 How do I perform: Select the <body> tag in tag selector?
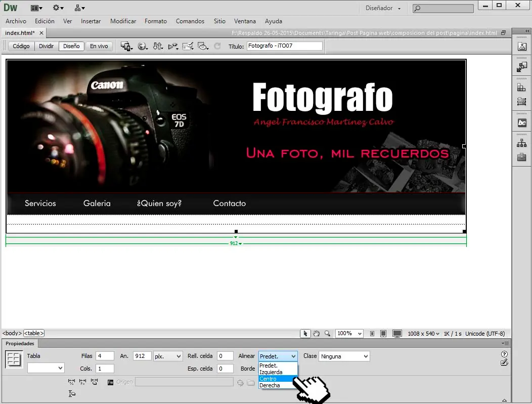(12, 333)
